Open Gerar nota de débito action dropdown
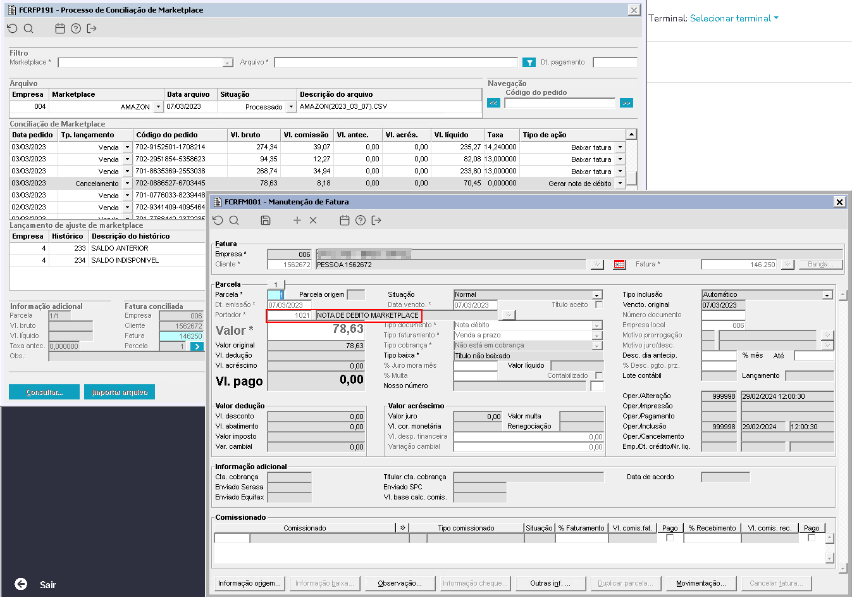The width and height of the screenshot is (852, 597). point(620,183)
